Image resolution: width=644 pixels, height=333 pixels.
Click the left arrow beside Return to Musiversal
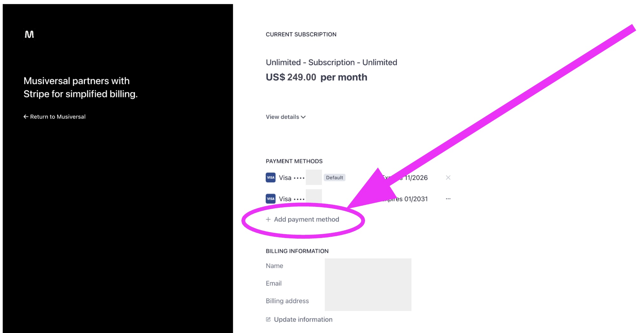(x=26, y=117)
